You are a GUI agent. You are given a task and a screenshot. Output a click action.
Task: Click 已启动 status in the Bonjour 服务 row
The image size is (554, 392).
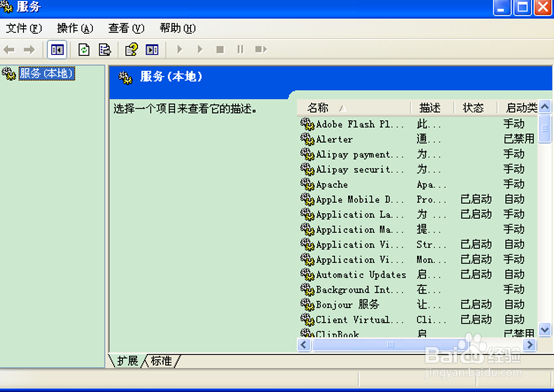476,304
